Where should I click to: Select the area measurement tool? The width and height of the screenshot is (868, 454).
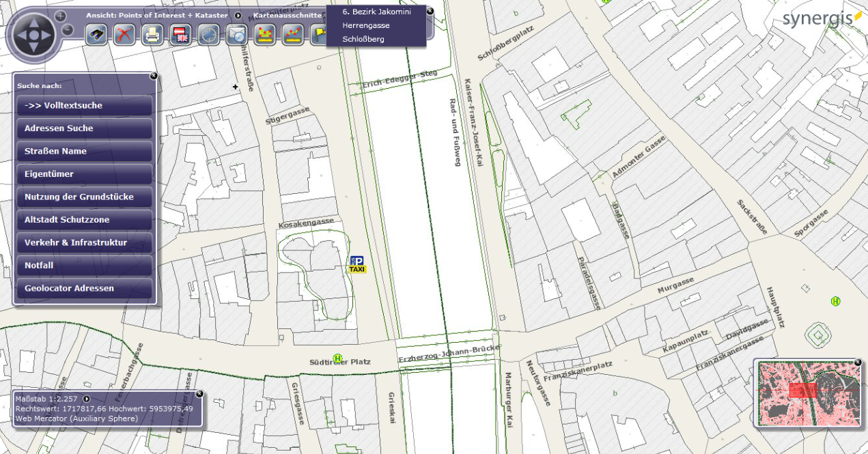[265, 35]
